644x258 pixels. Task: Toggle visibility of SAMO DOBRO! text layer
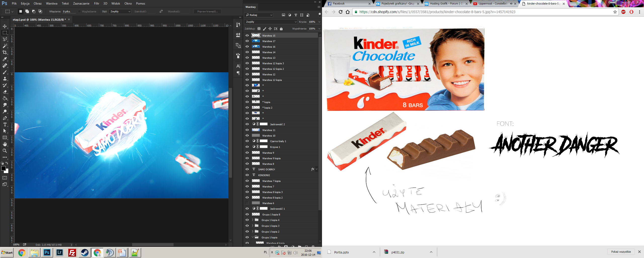point(247,169)
